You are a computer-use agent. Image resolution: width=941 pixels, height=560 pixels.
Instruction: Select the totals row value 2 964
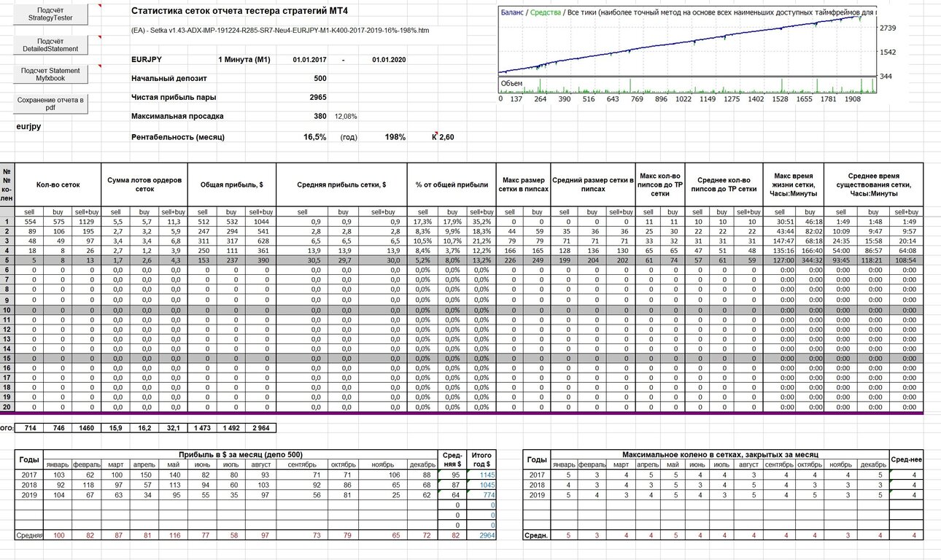click(x=260, y=427)
